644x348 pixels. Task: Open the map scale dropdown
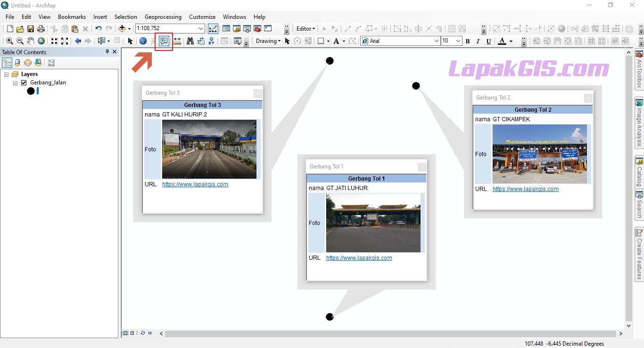202,28
